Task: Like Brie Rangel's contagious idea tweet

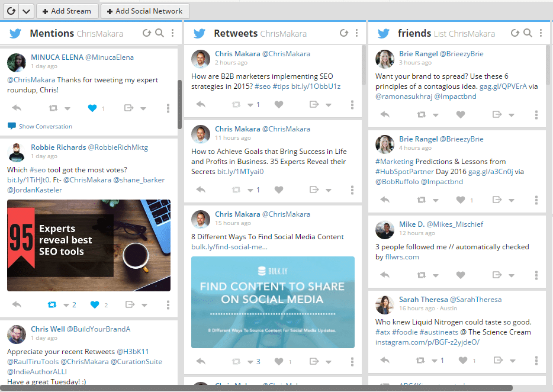Action: coord(461,115)
